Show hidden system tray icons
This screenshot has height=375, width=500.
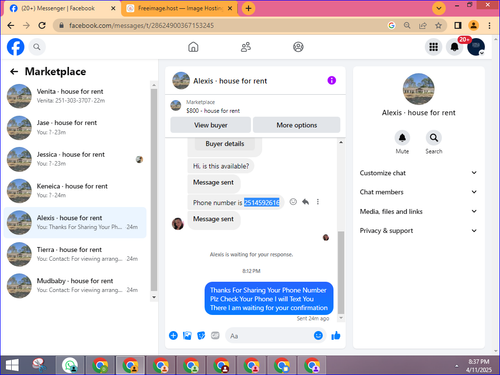(x=457, y=366)
